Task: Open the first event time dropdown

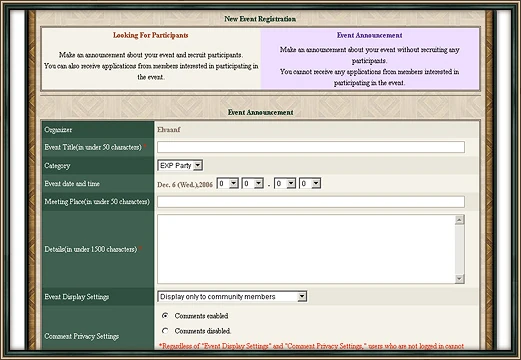Action: coord(228,183)
